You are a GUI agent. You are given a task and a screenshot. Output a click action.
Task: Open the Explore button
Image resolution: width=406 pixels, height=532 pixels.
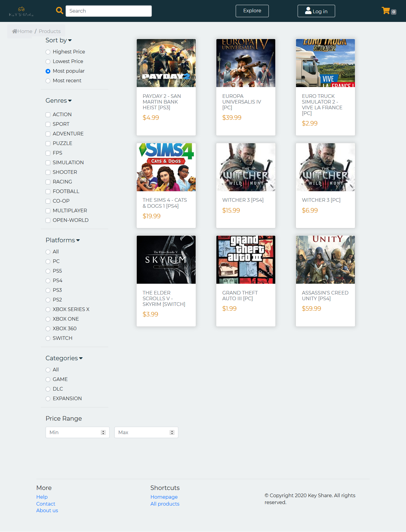click(x=252, y=11)
